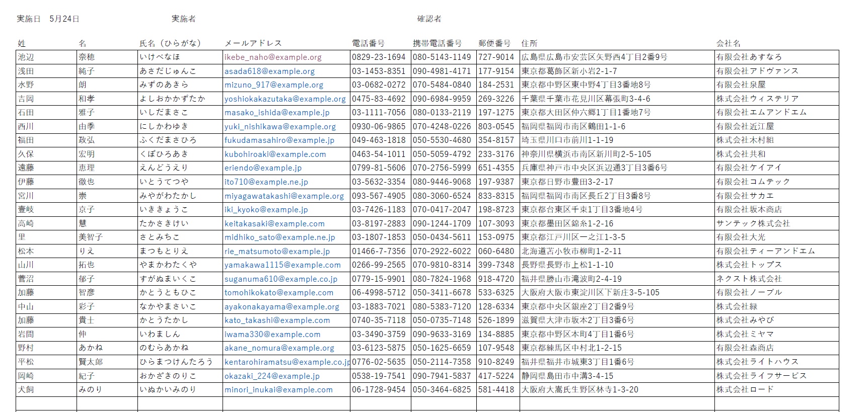The height and width of the screenshot is (412, 868).
Task: Open the ikebe_naho@example.org email link
Action: click(x=273, y=57)
